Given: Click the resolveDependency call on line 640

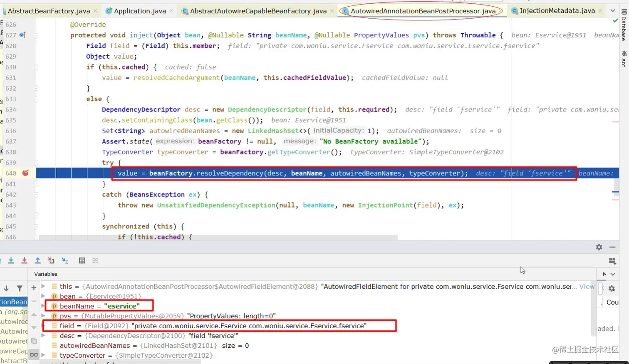Looking at the screenshot, I should coord(230,173).
